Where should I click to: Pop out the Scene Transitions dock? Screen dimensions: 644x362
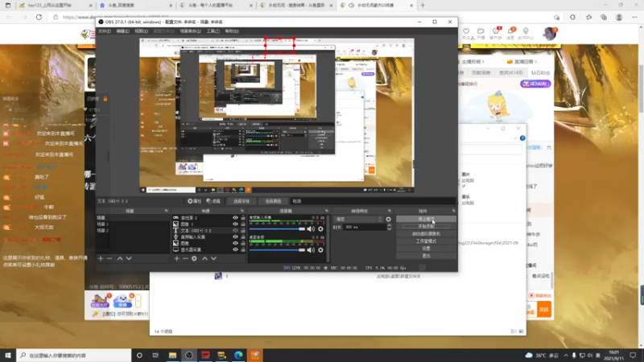390,211
